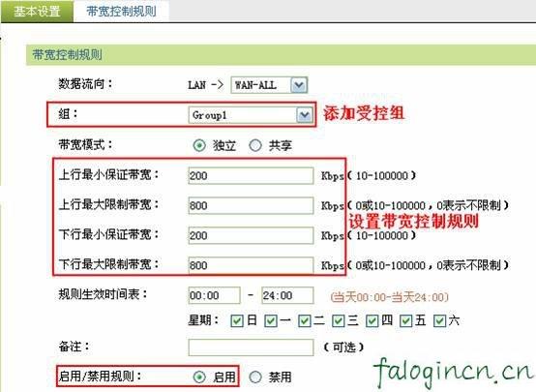Toggle the 四 (Thursday) checkbox
The image size is (536, 392).
pyautogui.click(x=372, y=321)
